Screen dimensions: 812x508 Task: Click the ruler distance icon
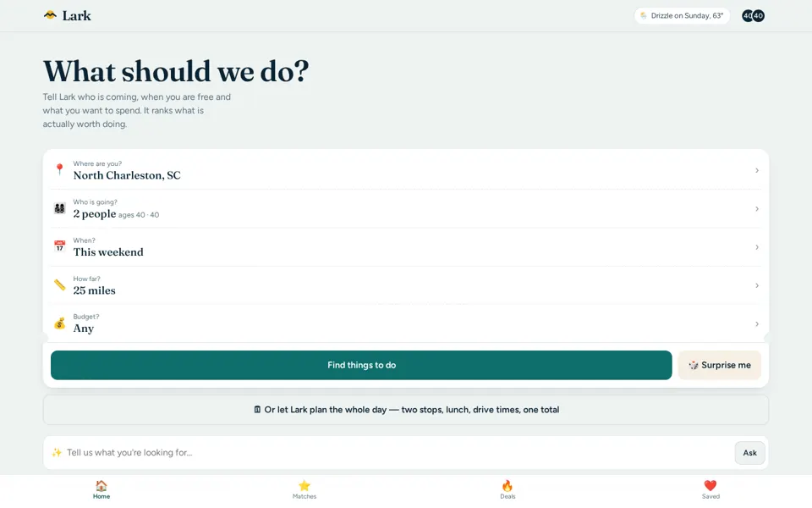(59, 284)
